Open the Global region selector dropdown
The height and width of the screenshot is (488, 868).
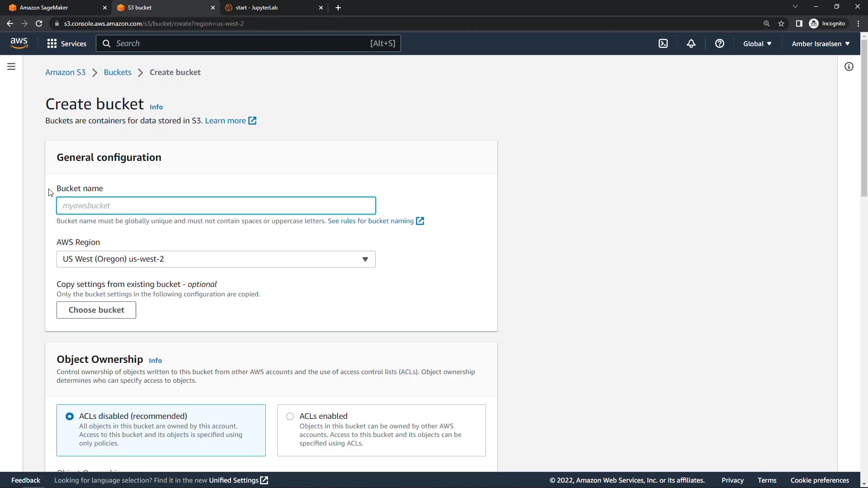pos(757,43)
